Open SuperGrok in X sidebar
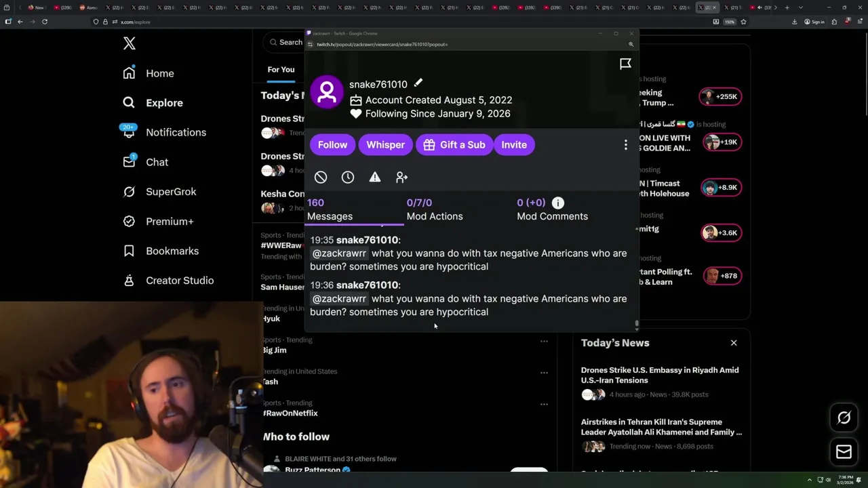 tap(159, 192)
